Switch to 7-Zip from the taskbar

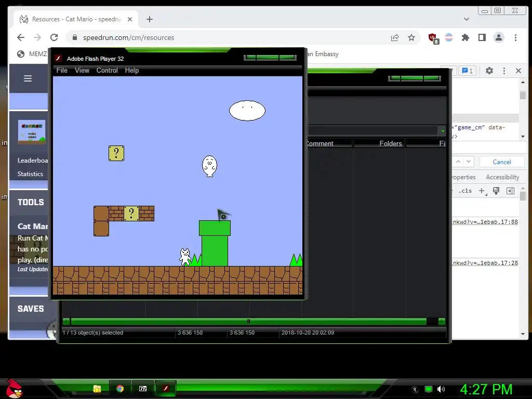[143, 389]
